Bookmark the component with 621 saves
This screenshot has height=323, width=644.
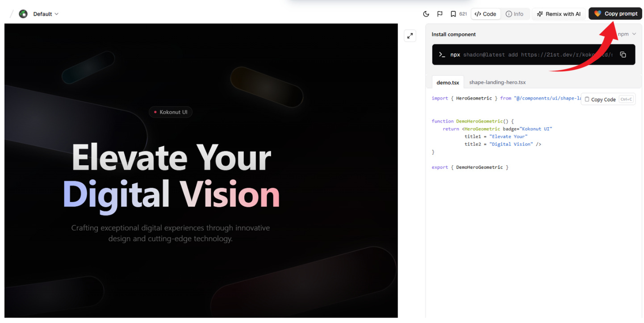coord(458,14)
